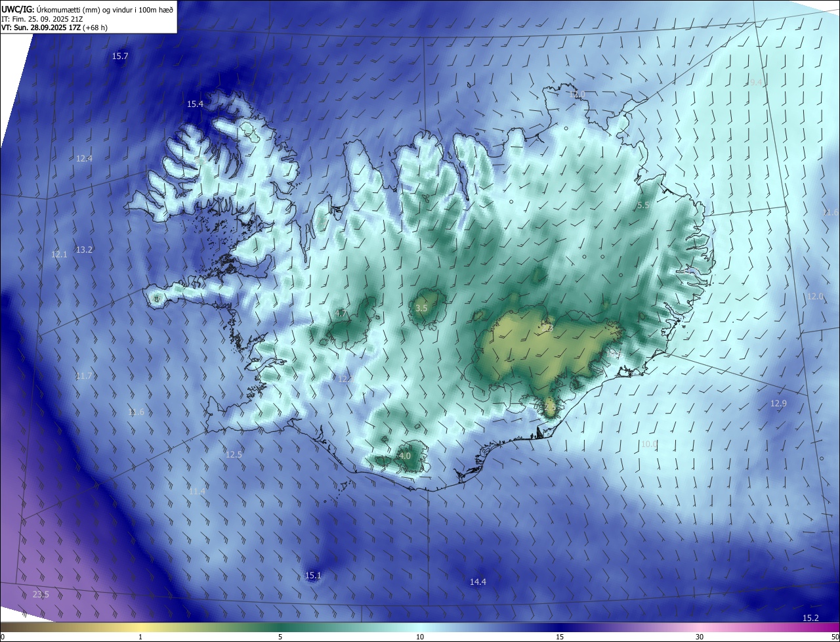Click the colorbar tick label 10
The image size is (840, 642).
click(420, 637)
